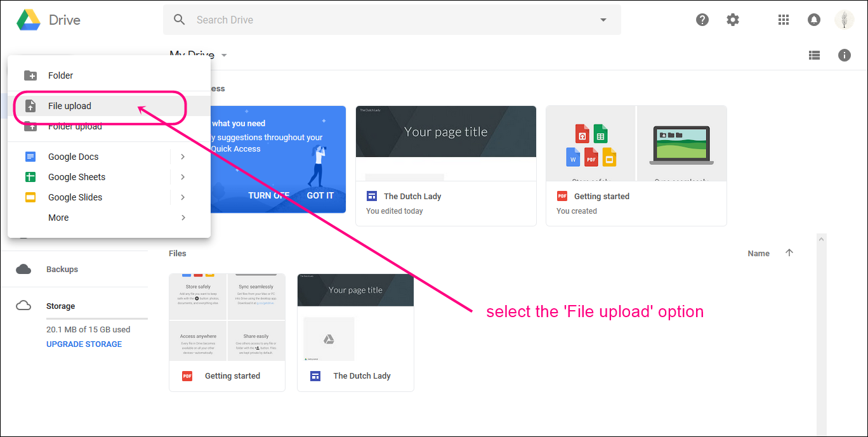Click the files list vertical scrollbar
The image size is (868, 437).
point(822,334)
